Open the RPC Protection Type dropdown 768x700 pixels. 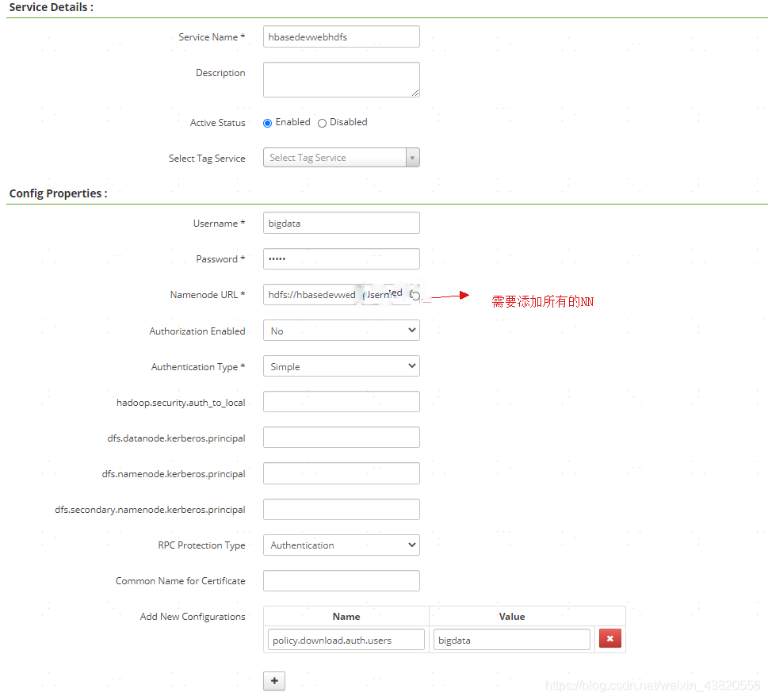pyautogui.click(x=341, y=545)
